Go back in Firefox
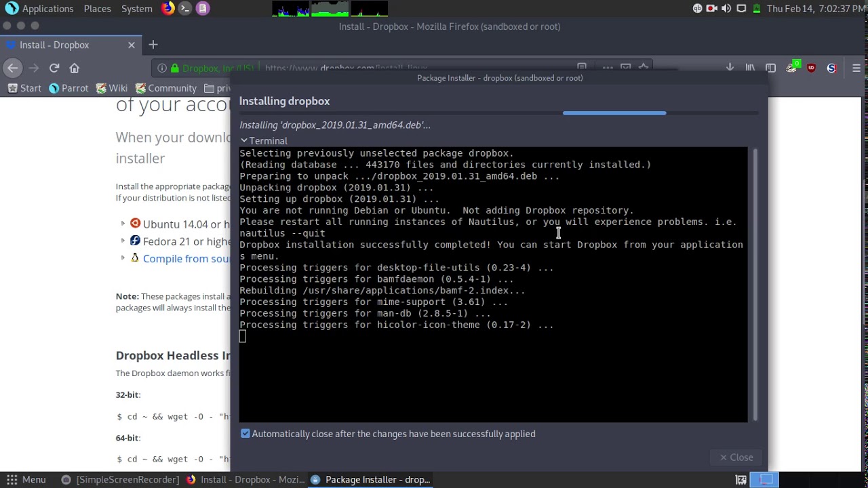Viewport: 868px width, 488px height. tap(12, 68)
